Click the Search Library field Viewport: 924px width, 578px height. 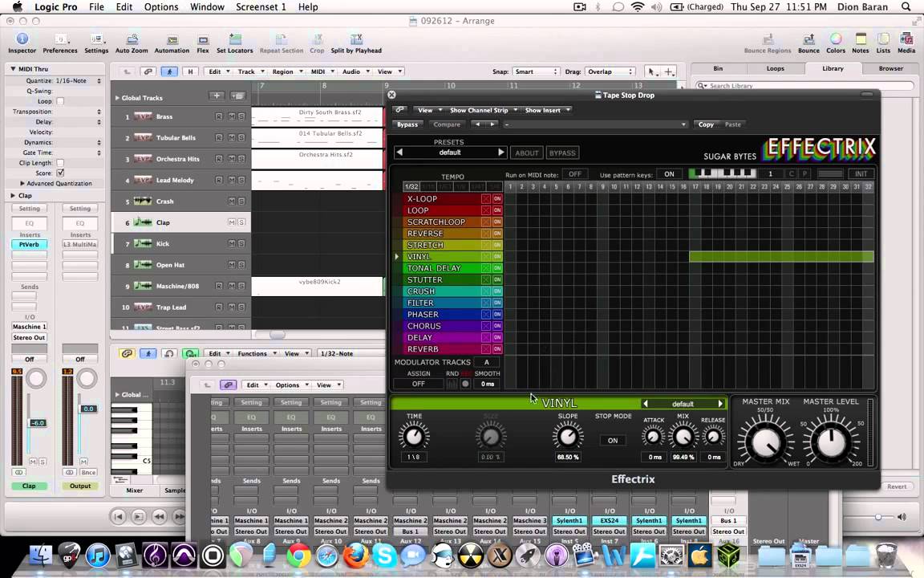(x=804, y=86)
